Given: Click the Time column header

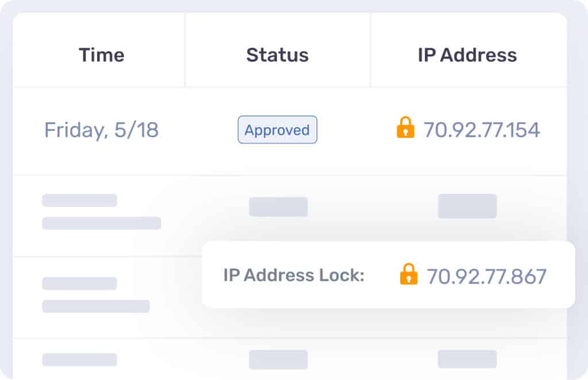Looking at the screenshot, I should [x=102, y=55].
